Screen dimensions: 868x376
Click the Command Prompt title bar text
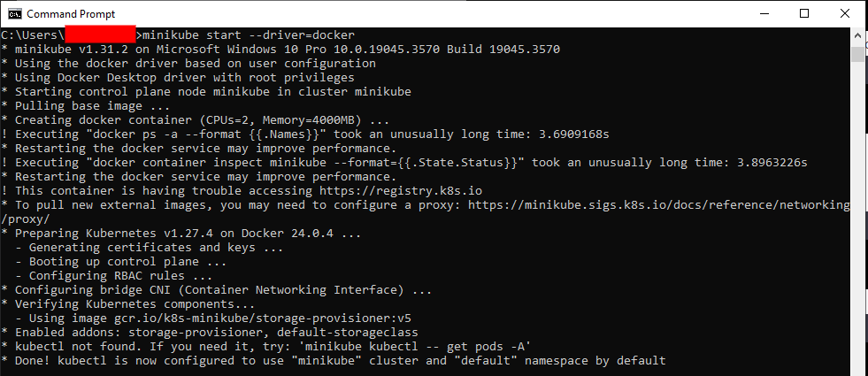(x=71, y=14)
